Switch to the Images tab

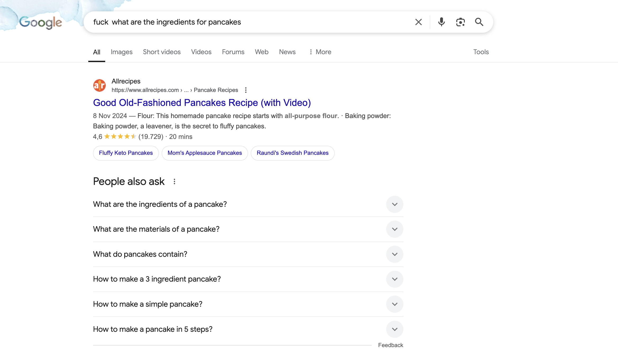coord(122,52)
